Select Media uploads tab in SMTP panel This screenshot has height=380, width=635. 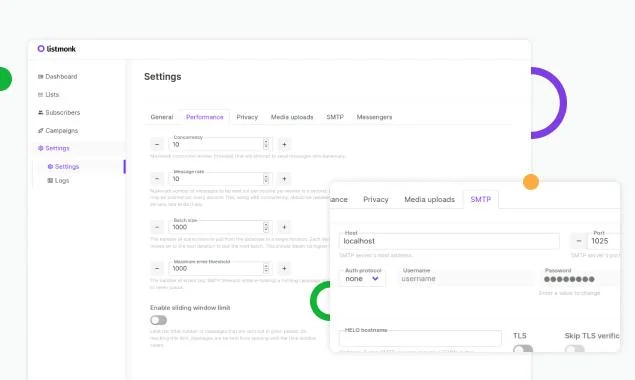pyautogui.click(x=429, y=199)
